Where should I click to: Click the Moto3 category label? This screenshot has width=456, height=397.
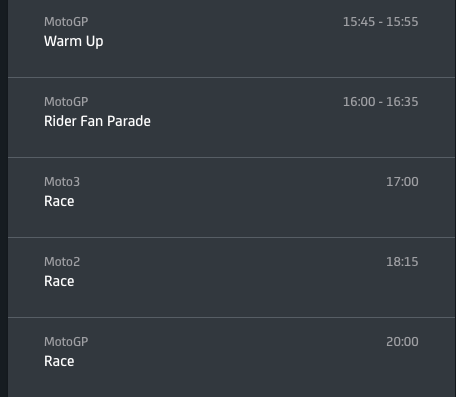pyautogui.click(x=62, y=182)
